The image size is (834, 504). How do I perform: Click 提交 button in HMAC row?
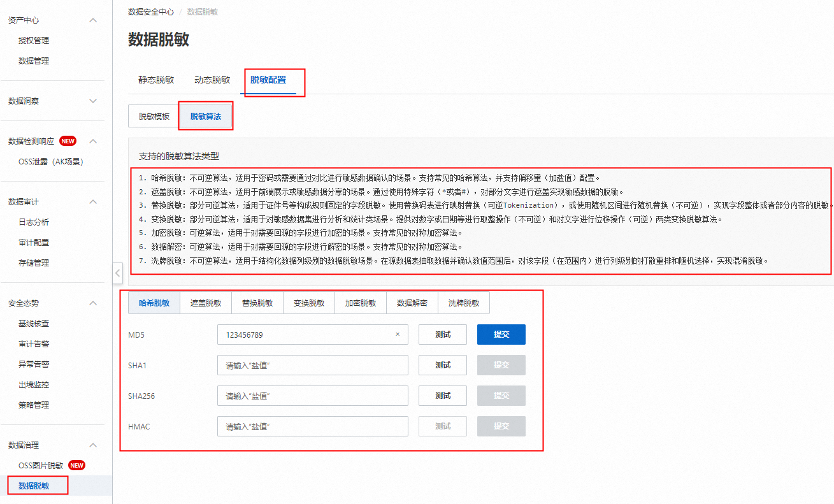click(501, 426)
